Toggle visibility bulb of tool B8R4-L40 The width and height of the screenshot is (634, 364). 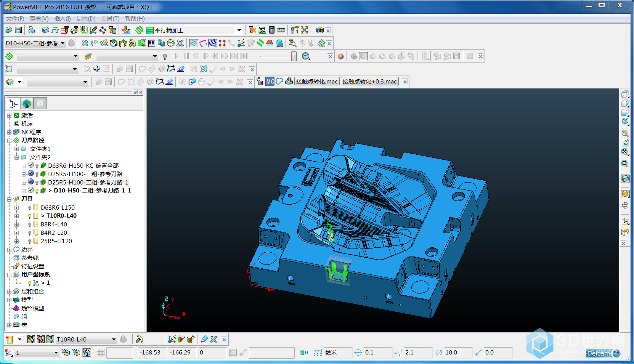point(29,224)
